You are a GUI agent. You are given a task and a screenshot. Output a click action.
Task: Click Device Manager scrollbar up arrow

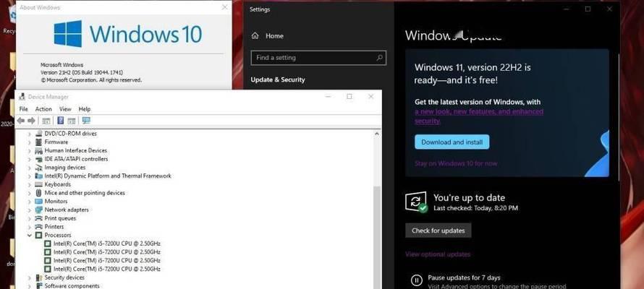click(x=376, y=134)
